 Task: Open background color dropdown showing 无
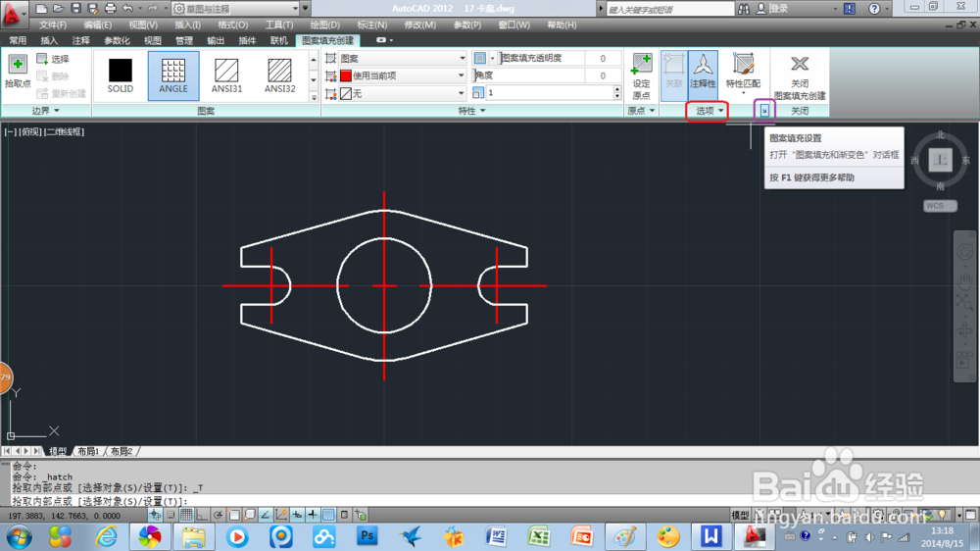[403, 93]
